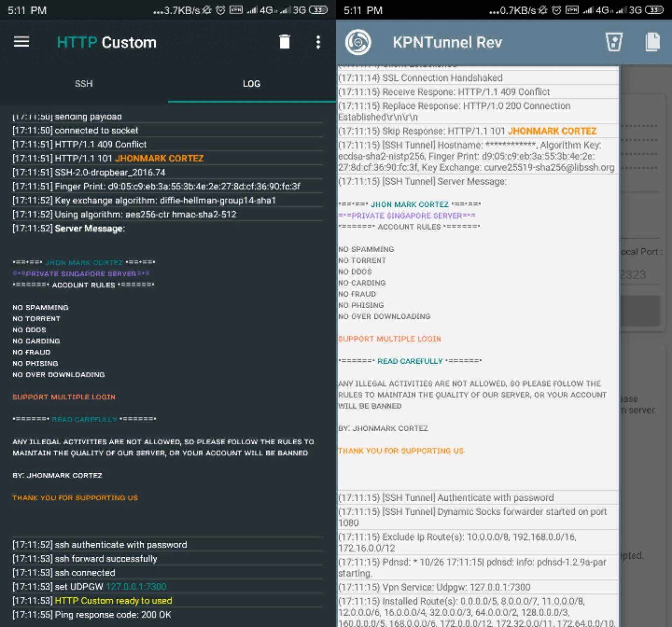
Task: Select KPNTunnel 'Authenticate with password' line
Action: tap(478, 498)
